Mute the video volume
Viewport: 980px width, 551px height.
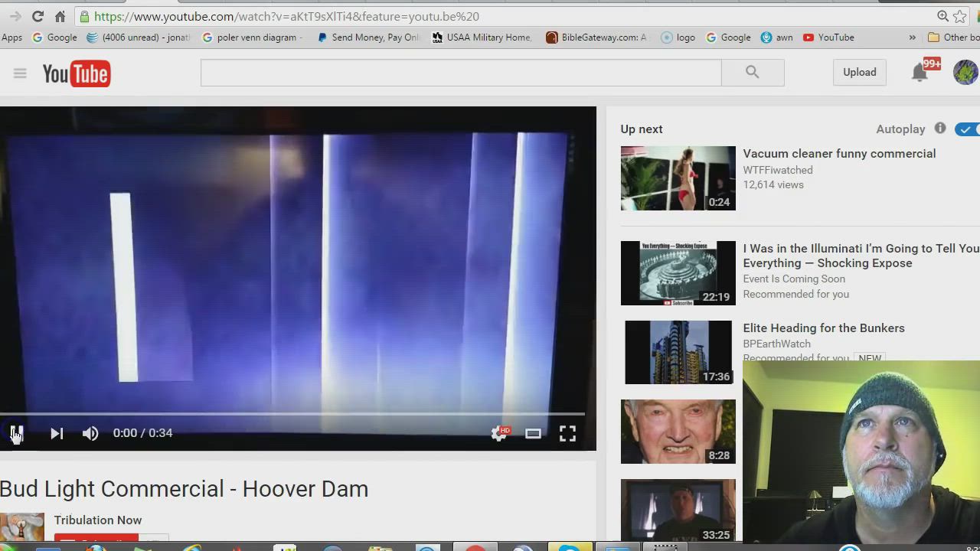90,433
